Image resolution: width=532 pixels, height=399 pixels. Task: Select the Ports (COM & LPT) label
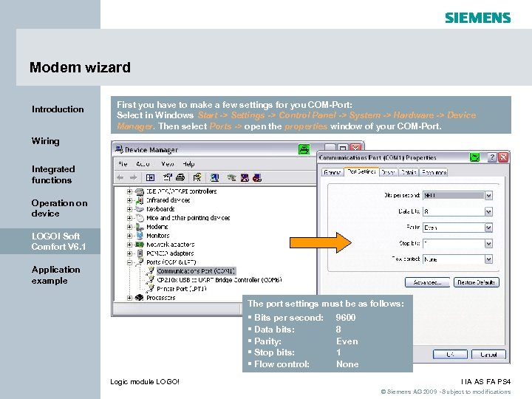[x=171, y=262]
